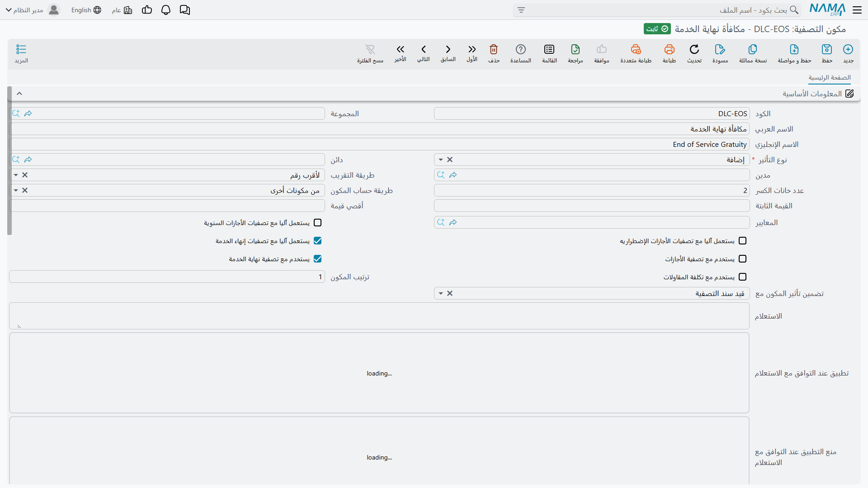Open the notifications bell icon
The width and height of the screenshot is (868, 488).
coord(166,10)
